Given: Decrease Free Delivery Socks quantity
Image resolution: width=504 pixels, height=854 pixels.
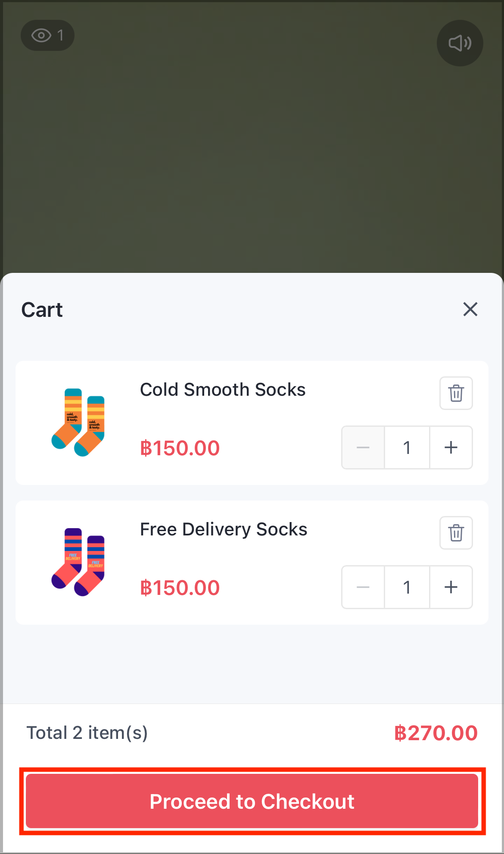Looking at the screenshot, I should (363, 587).
